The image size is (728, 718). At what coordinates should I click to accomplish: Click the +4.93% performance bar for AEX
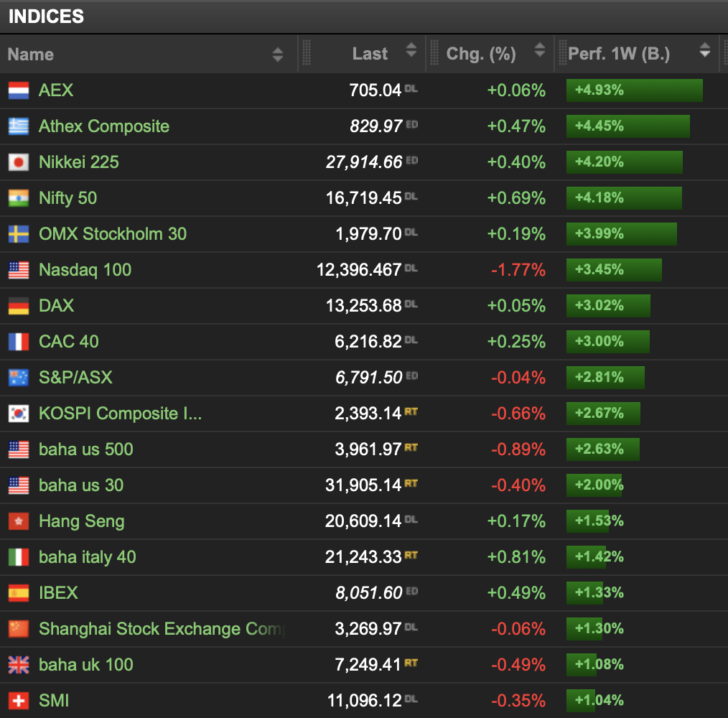(x=634, y=90)
